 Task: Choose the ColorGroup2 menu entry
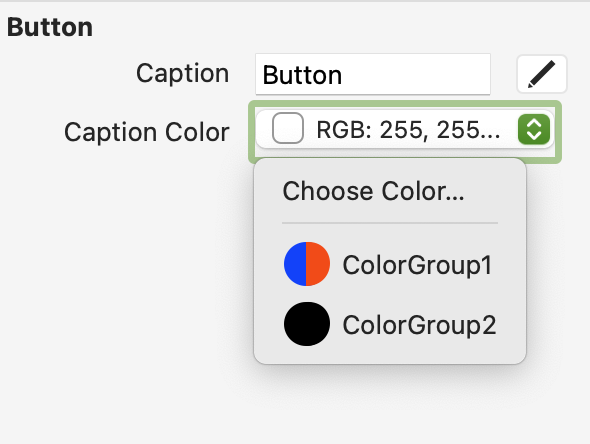coord(390,324)
